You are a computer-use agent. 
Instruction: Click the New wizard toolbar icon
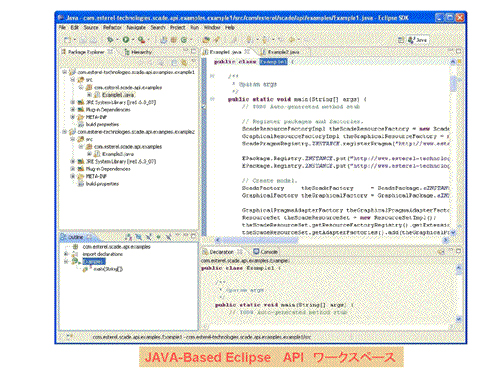pos(67,40)
